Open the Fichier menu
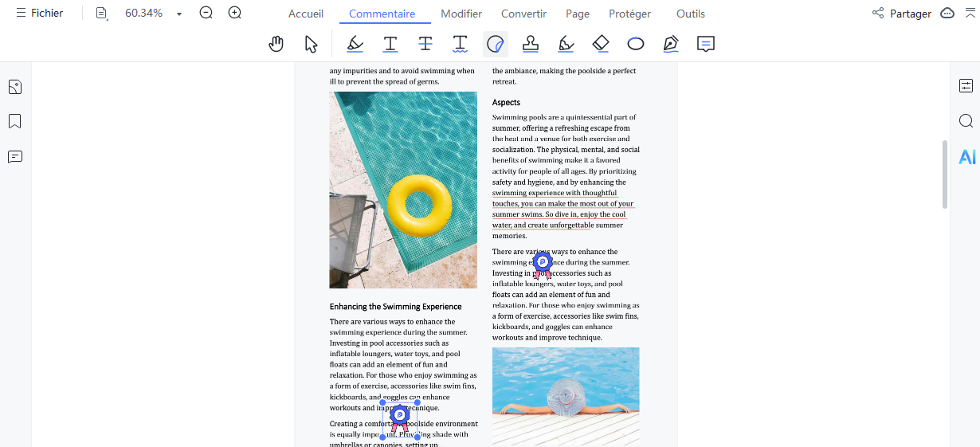 40,14
